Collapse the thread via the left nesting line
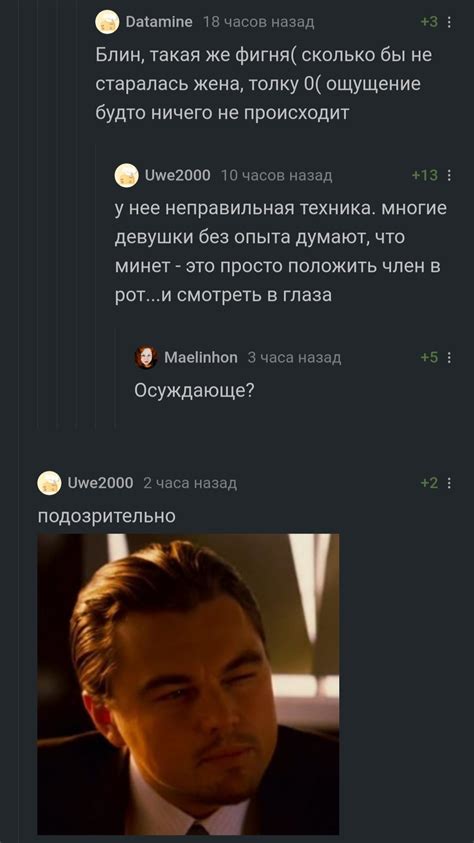Image resolution: width=474 pixels, height=843 pixels. pos(39,215)
